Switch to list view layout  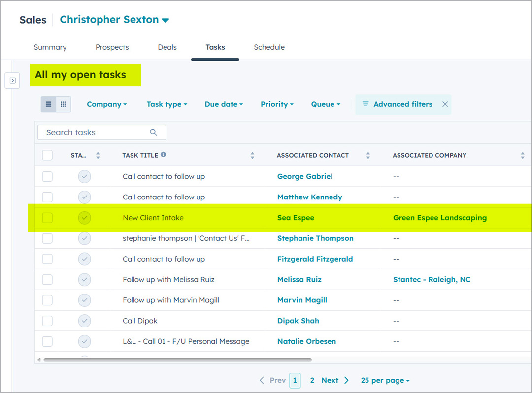coord(48,104)
